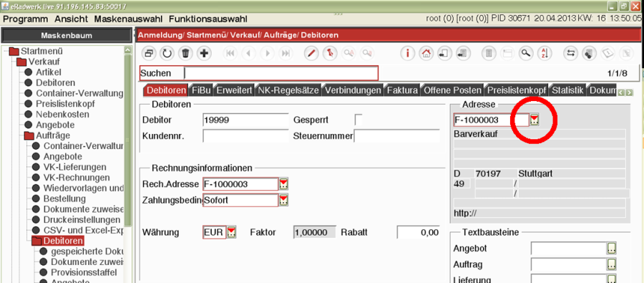The width and height of the screenshot is (644, 283).
Task: Select Bestellung in the tree
Action: click(64, 198)
